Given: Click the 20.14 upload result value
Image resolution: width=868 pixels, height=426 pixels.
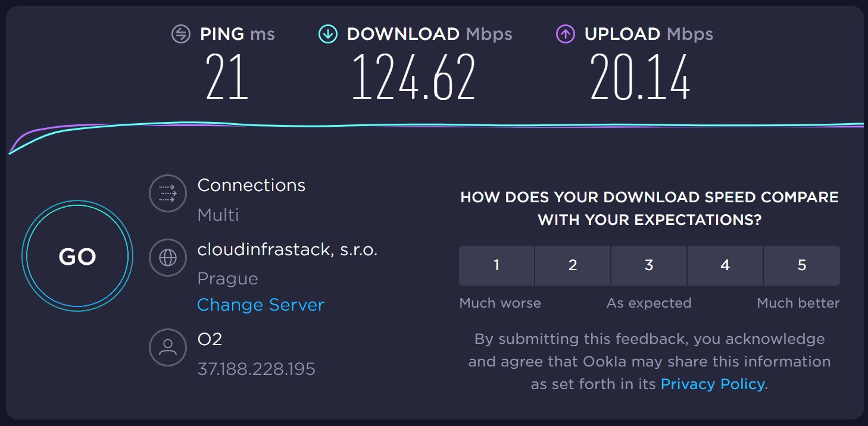Looking at the screenshot, I should pyautogui.click(x=641, y=77).
